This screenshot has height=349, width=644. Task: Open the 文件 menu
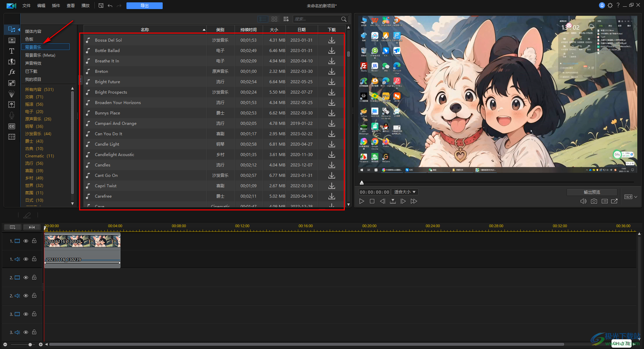26,6
